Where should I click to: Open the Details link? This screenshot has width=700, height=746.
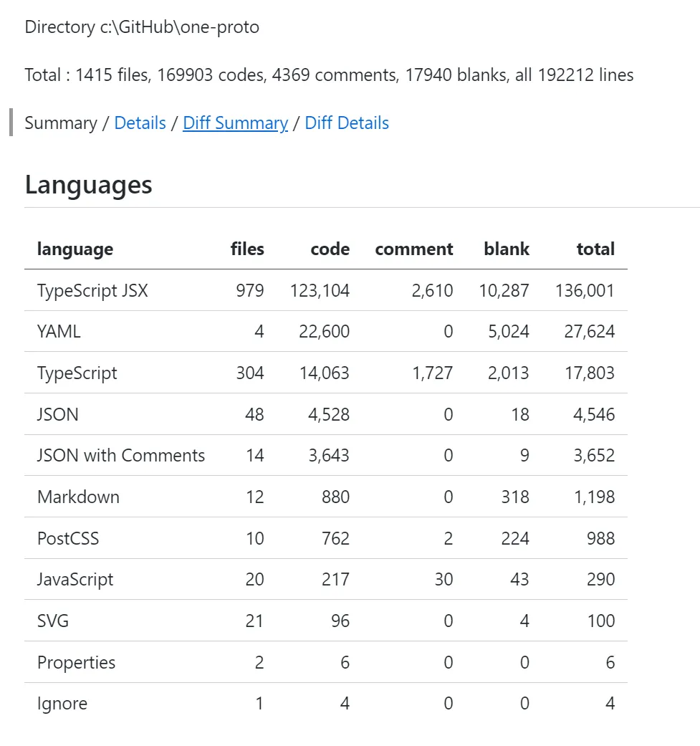click(x=140, y=123)
